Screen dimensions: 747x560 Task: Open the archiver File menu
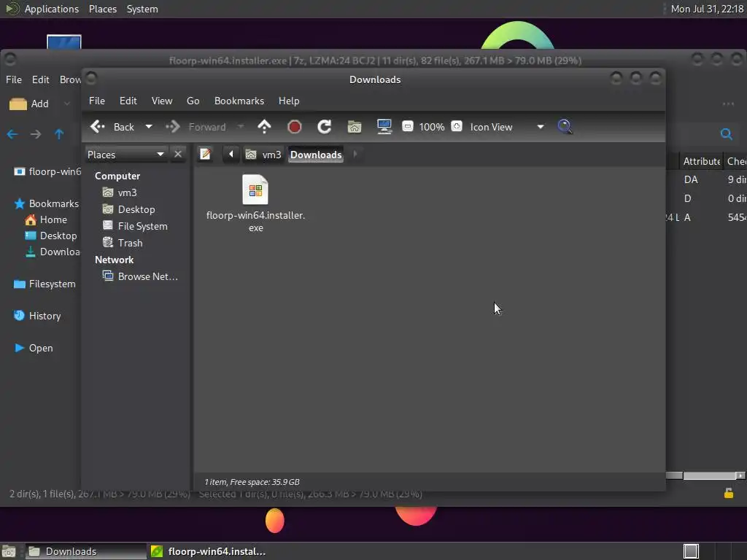tap(14, 79)
